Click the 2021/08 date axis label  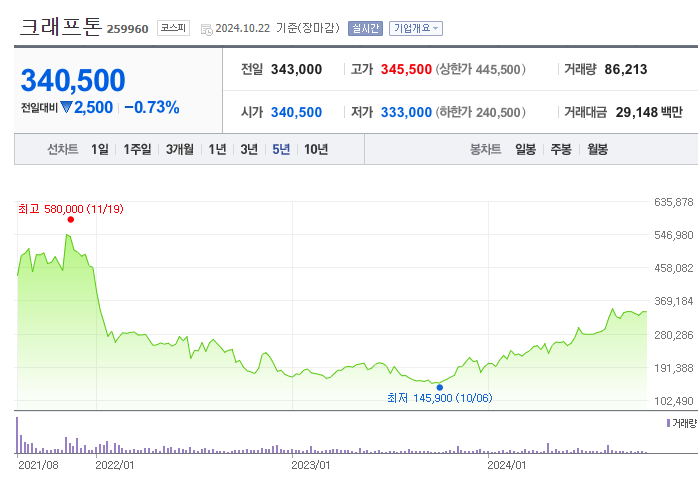(x=38, y=465)
